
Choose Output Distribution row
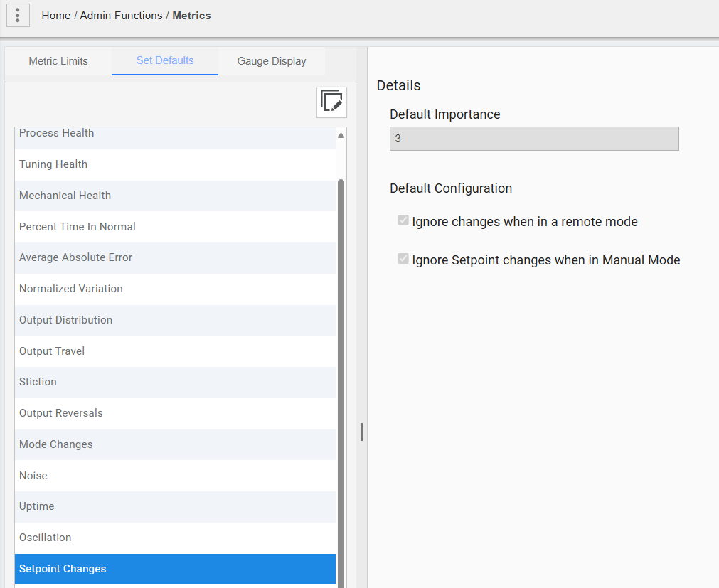pos(175,320)
